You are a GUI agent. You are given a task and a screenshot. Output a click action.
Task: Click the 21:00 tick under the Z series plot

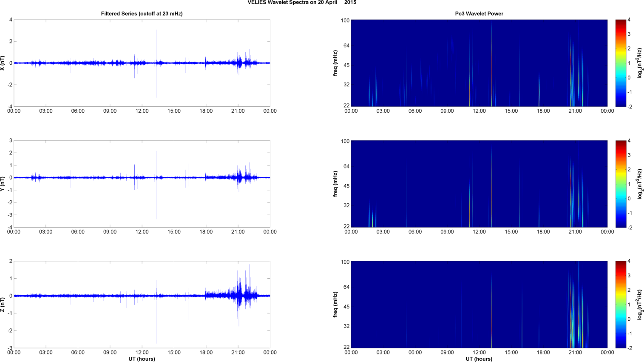[x=238, y=352]
